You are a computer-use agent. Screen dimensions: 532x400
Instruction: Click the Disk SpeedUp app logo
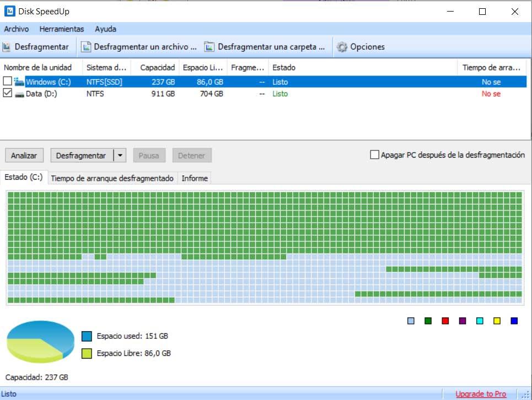9,11
